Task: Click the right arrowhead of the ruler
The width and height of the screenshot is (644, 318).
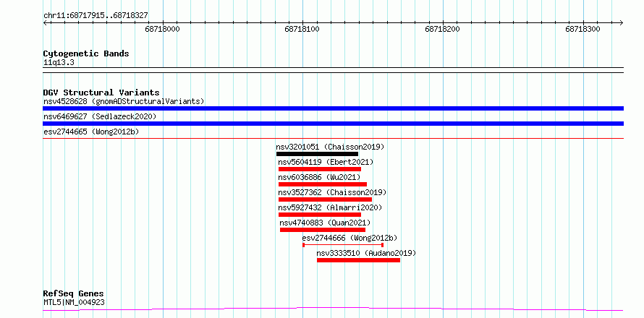Action: coord(621,22)
